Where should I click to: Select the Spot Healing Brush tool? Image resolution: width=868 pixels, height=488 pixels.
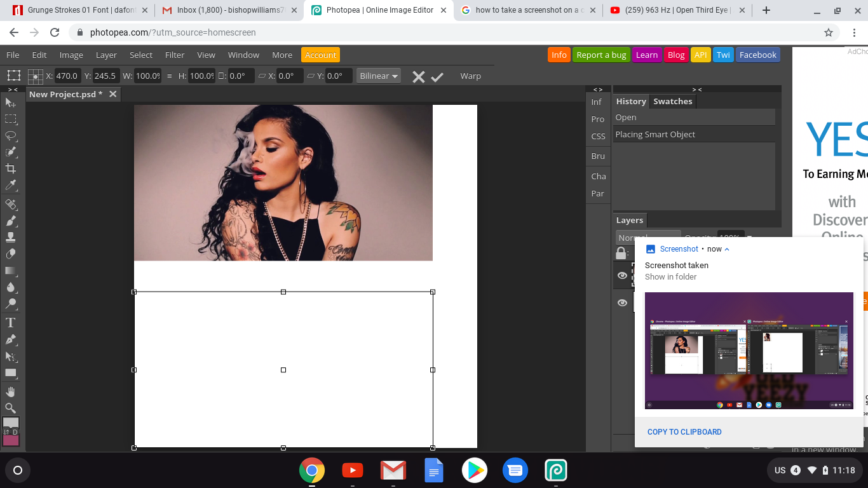point(11,204)
